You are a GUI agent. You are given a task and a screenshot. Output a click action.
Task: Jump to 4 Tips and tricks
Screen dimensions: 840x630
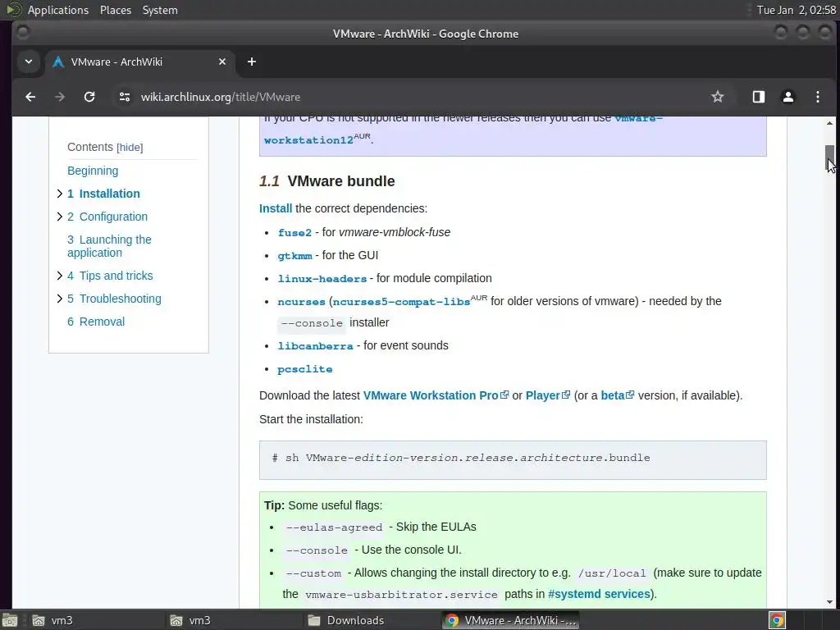(x=110, y=276)
